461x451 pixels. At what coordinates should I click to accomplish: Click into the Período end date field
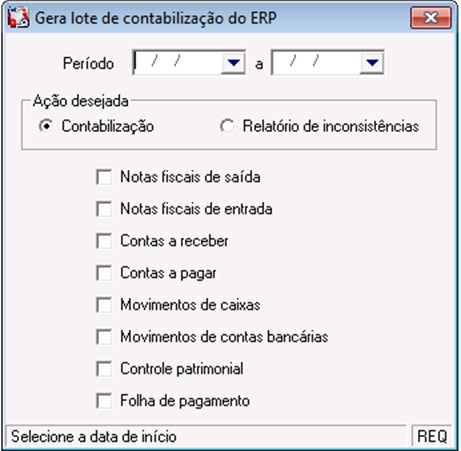(316, 62)
